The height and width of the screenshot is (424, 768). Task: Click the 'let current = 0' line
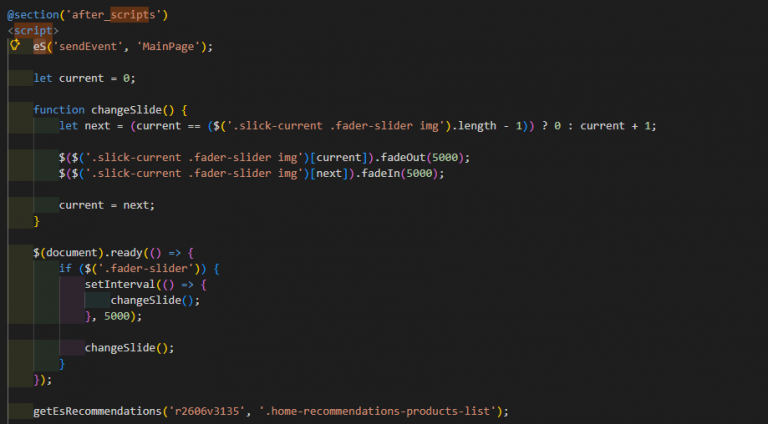[84, 78]
